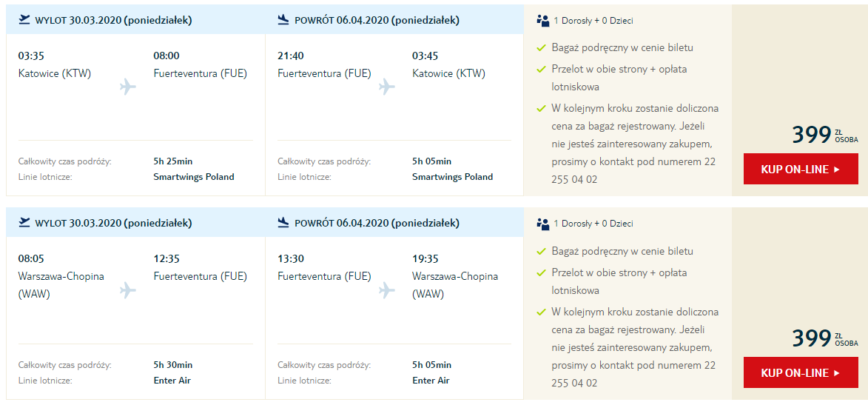The height and width of the screenshot is (405, 868).
Task: Click the 03:35 Katowice (KTW) departure time
Action: tap(30, 56)
